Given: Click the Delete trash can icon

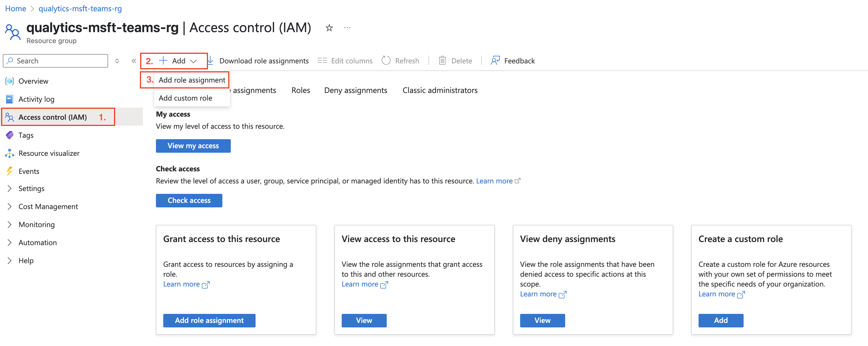Looking at the screenshot, I should (x=442, y=60).
